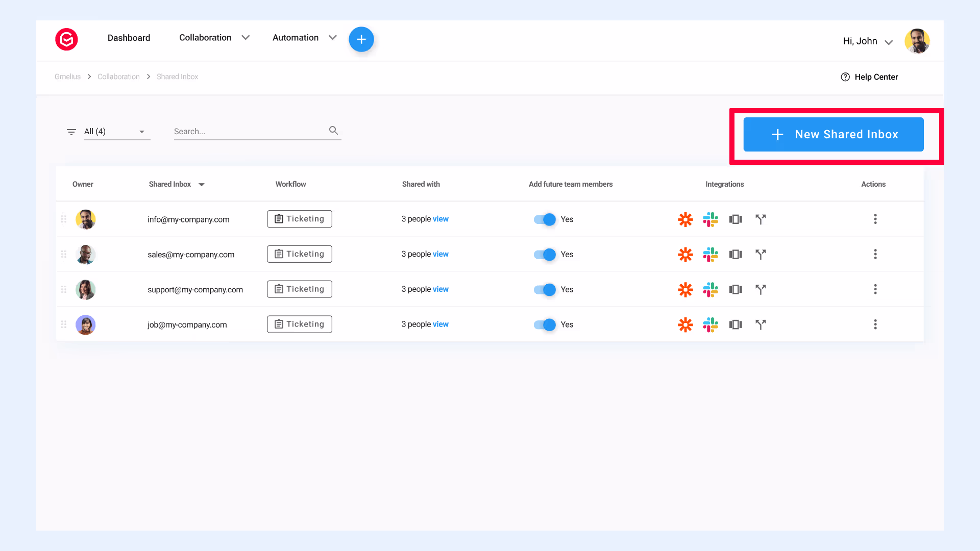View people sharing info@my-company.com
980x551 pixels.
pos(441,219)
